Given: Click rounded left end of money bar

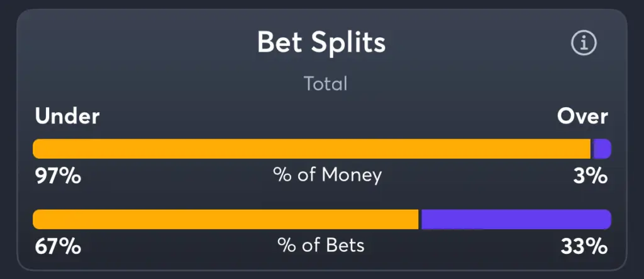Looking at the screenshot, I should [x=37, y=149].
